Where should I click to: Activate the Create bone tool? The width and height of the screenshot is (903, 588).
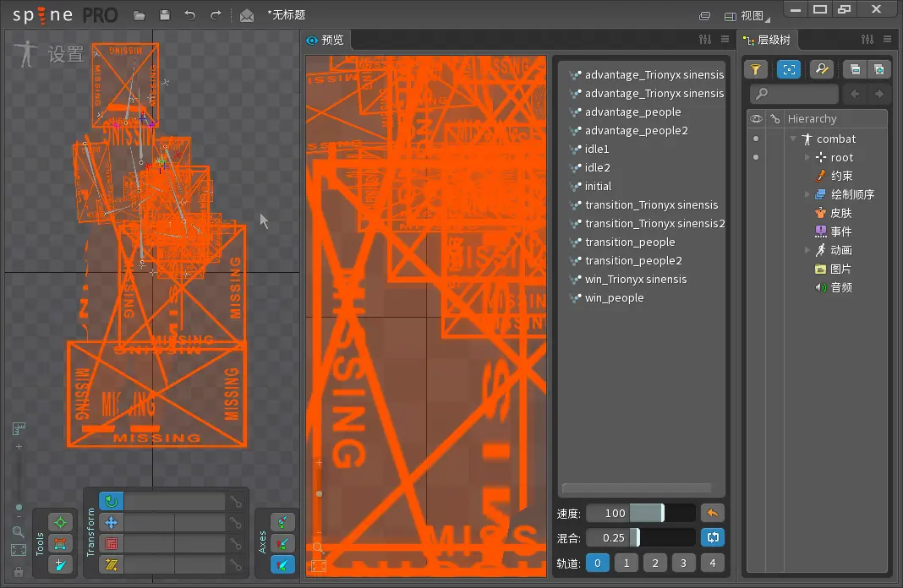click(x=60, y=564)
